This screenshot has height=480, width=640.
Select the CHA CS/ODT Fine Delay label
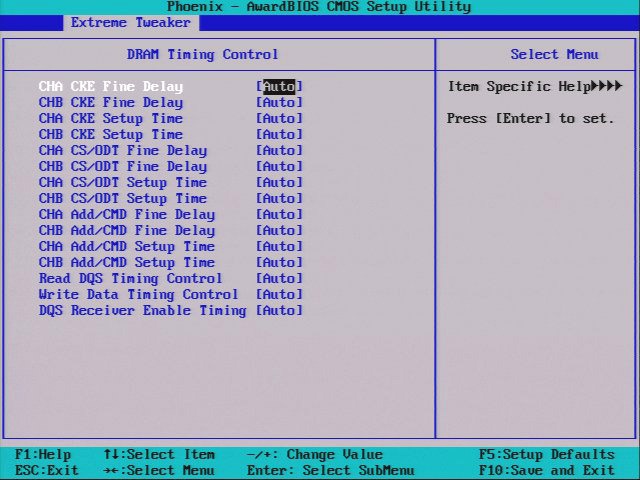coord(123,151)
